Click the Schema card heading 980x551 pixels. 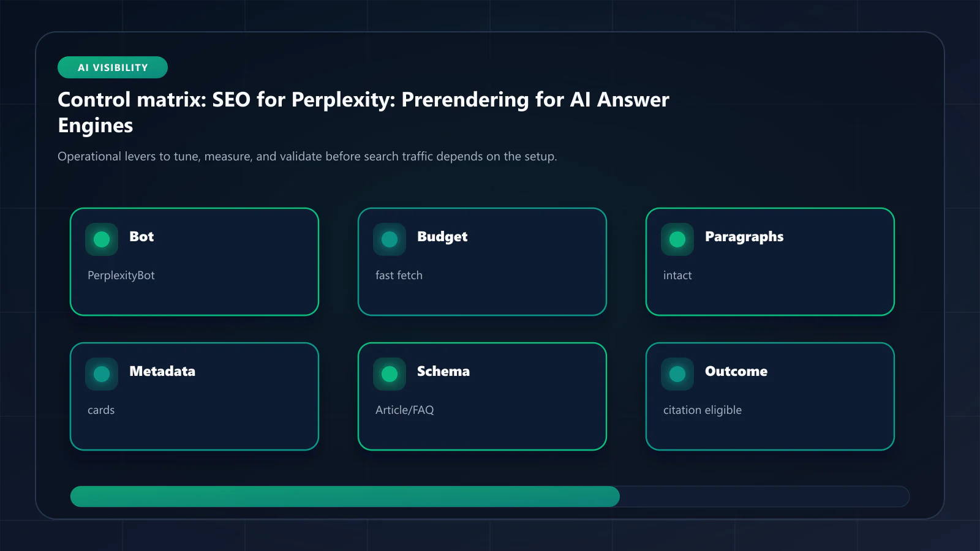[443, 371]
